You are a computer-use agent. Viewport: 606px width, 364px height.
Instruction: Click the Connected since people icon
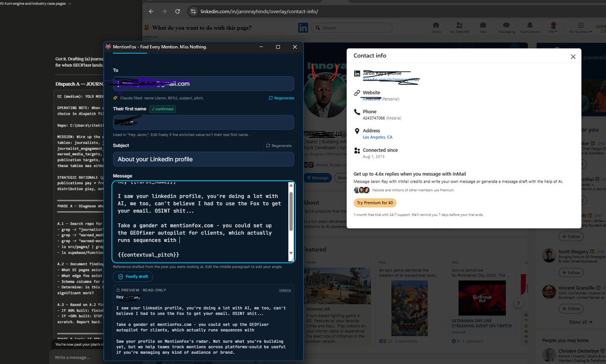tap(357, 150)
